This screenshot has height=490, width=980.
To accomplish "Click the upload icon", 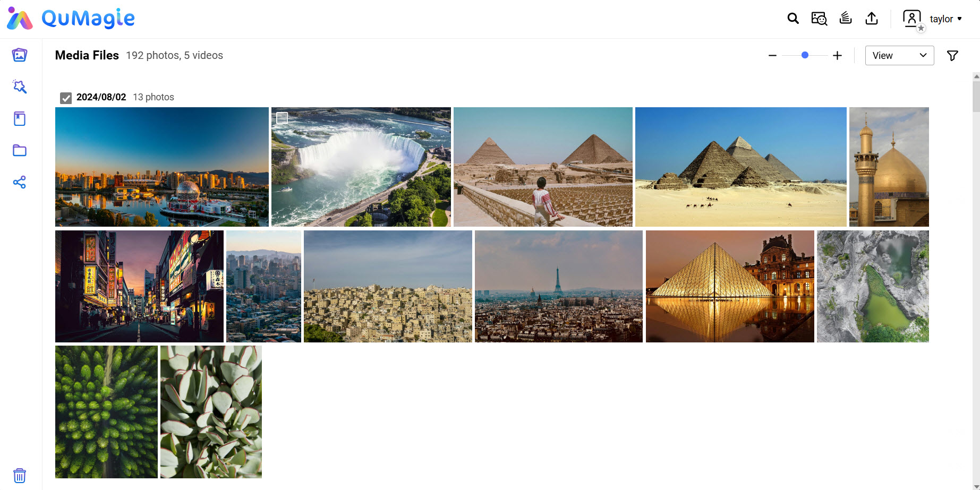I will 872,19.
